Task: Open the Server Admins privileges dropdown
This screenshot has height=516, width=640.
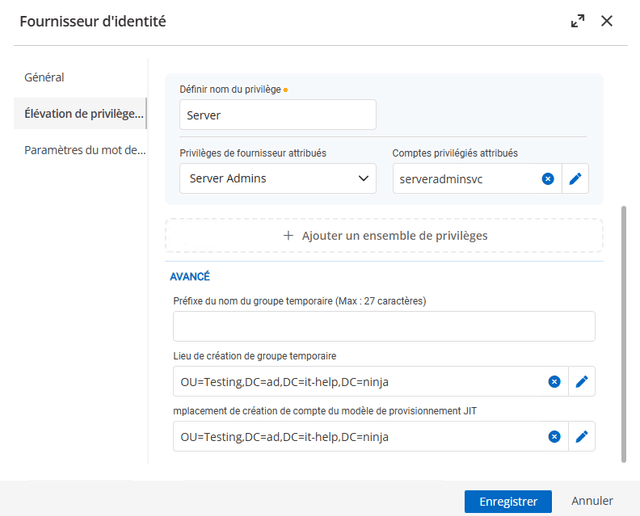Action: (277, 179)
